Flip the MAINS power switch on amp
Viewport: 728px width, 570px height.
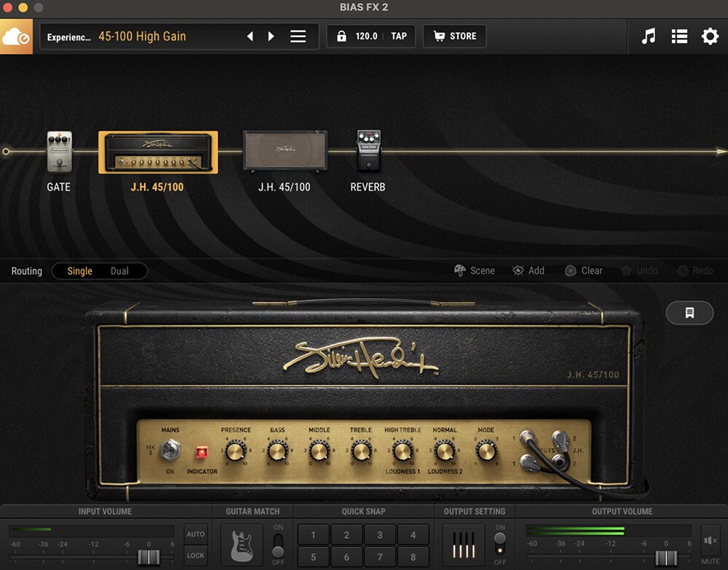170,450
